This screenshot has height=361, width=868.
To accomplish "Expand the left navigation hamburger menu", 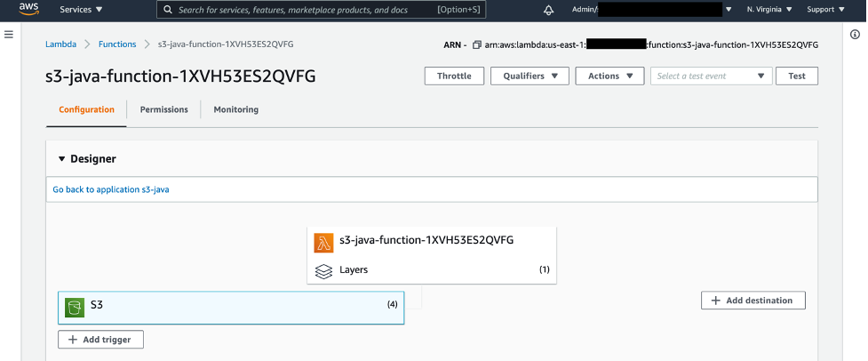I will click(x=8, y=35).
